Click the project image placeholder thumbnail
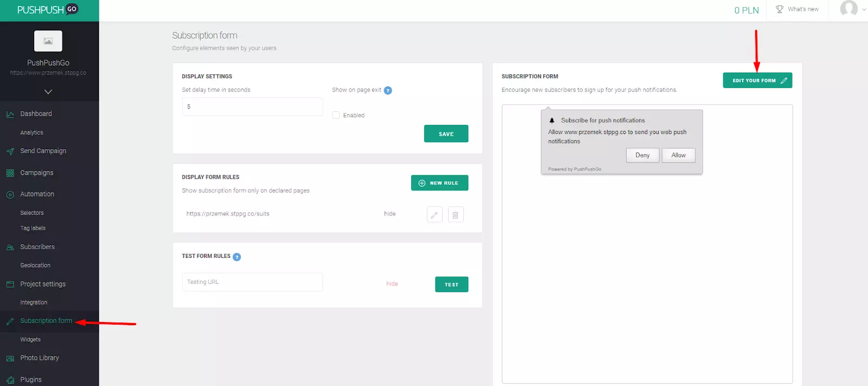 point(48,41)
